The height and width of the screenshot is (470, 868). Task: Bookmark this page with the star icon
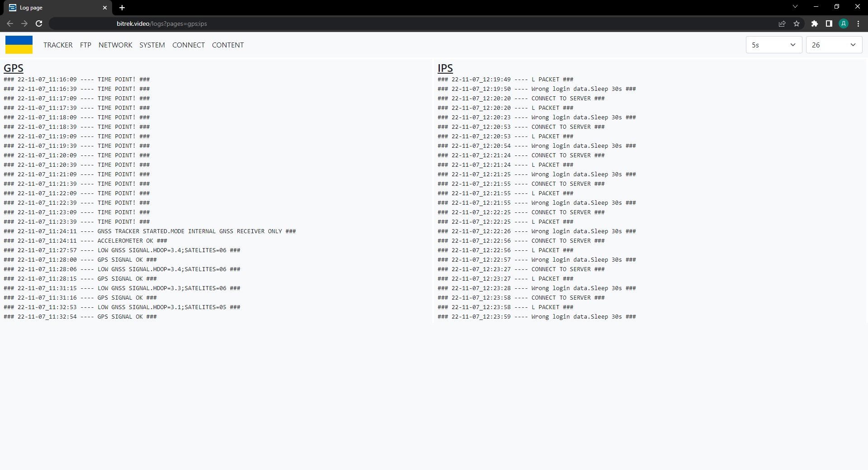click(797, 23)
